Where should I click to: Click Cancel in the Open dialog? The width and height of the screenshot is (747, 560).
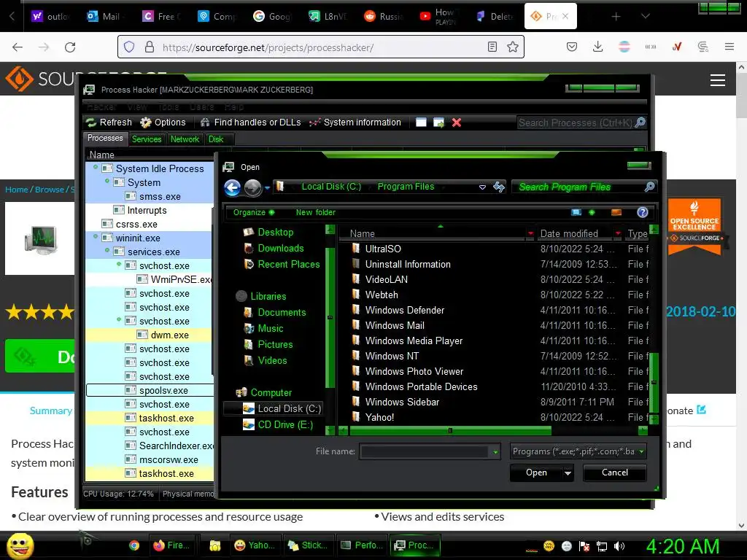click(614, 472)
